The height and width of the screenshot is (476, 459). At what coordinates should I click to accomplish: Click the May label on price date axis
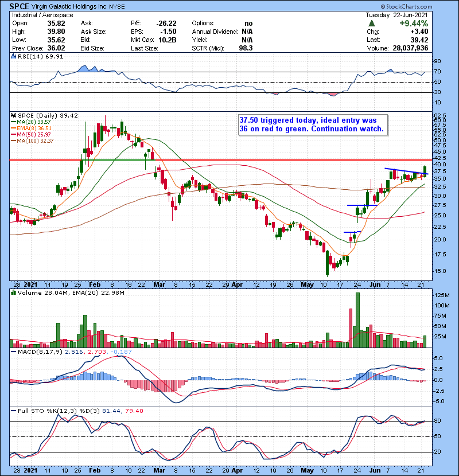[307, 284]
